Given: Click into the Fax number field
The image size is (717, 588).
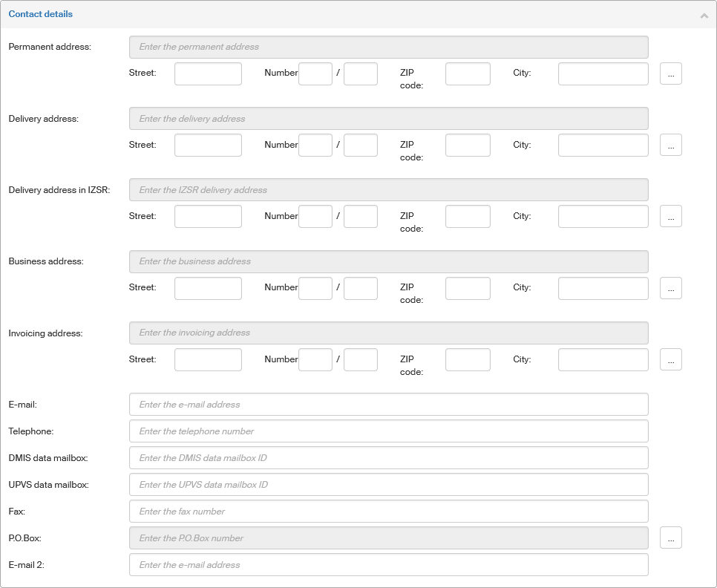Looking at the screenshot, I should [x=388, y=512].
